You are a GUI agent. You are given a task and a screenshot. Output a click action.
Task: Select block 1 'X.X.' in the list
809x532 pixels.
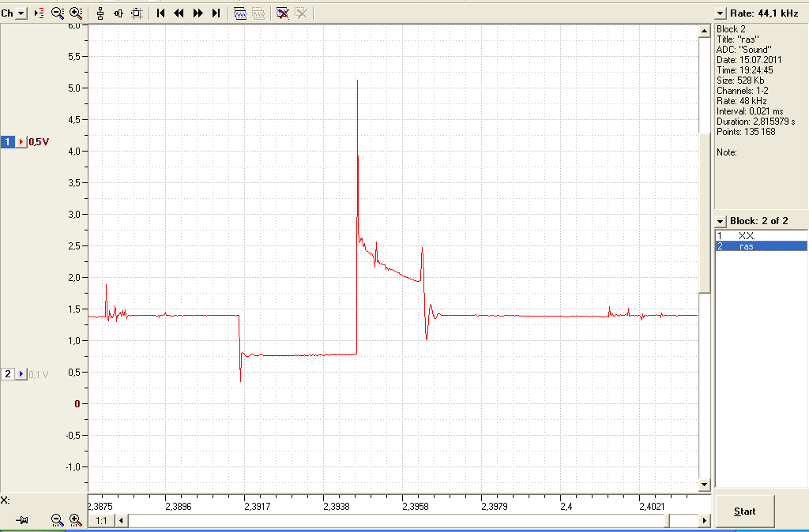pos(761,235)
